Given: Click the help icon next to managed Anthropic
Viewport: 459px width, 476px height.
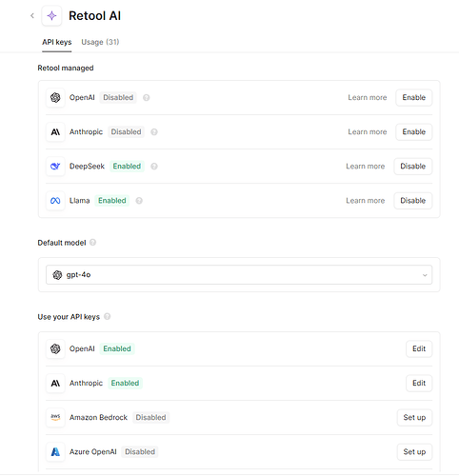Looking at the screenshot, I should pyautogui.click(x=154, y=132).
